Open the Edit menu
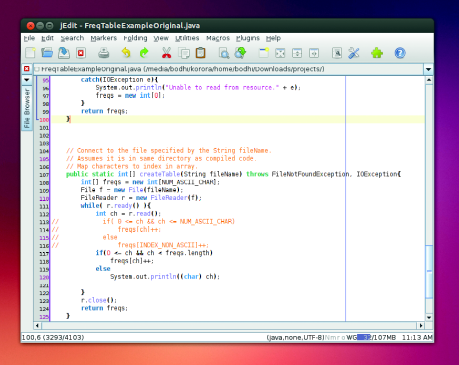The width and height of the screenshot is (459, 365). pos(47,38)
